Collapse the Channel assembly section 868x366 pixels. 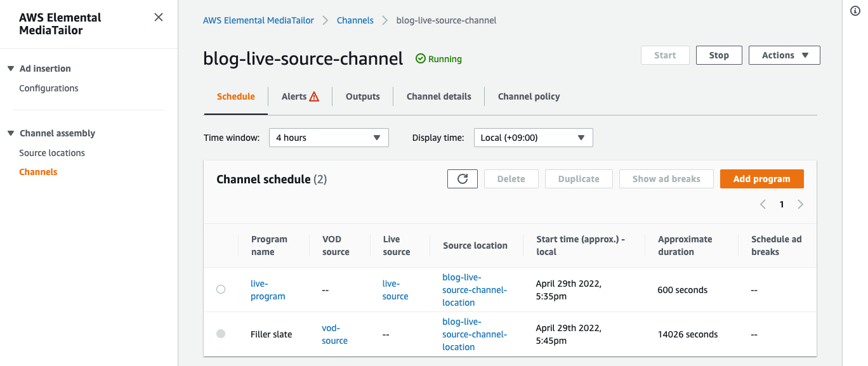(11, 133)
